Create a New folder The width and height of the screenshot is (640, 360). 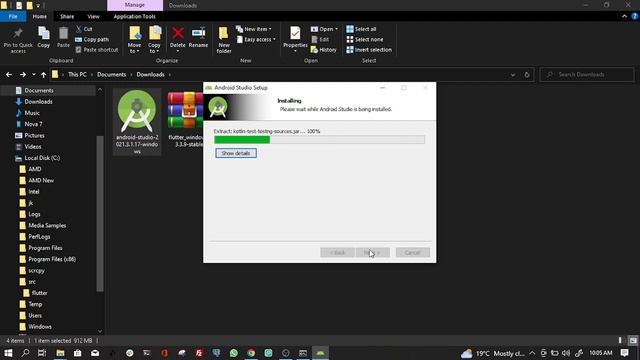point(224,40)
